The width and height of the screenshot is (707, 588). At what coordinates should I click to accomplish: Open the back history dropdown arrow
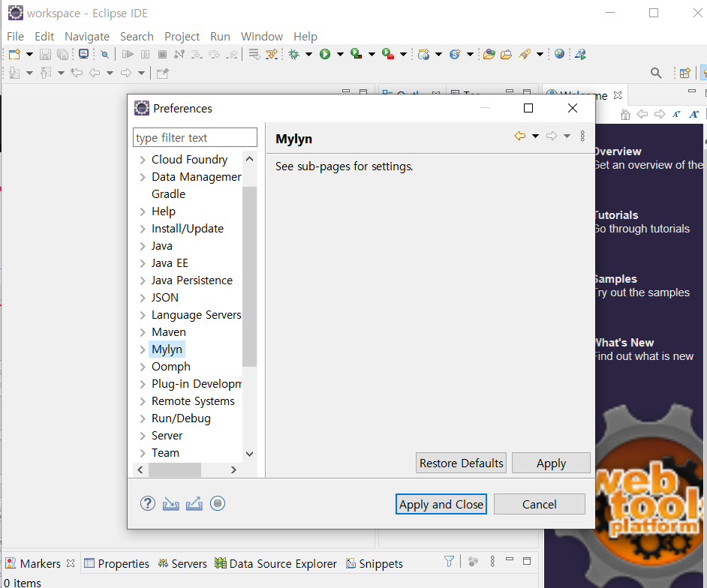tap(535, 136)
